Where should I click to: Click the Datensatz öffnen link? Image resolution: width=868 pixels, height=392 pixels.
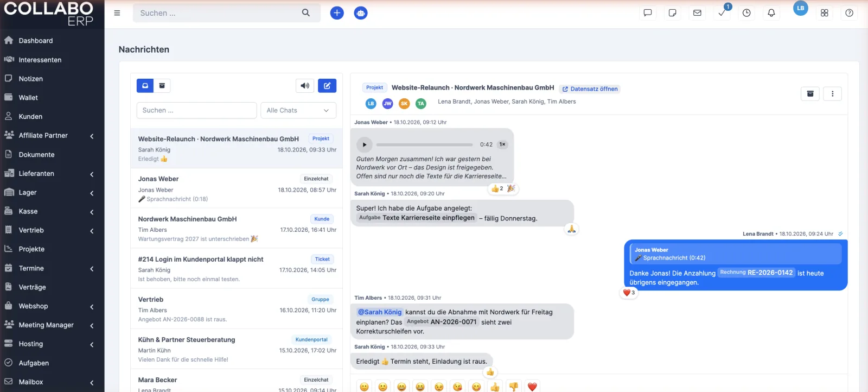coord(590,89)
